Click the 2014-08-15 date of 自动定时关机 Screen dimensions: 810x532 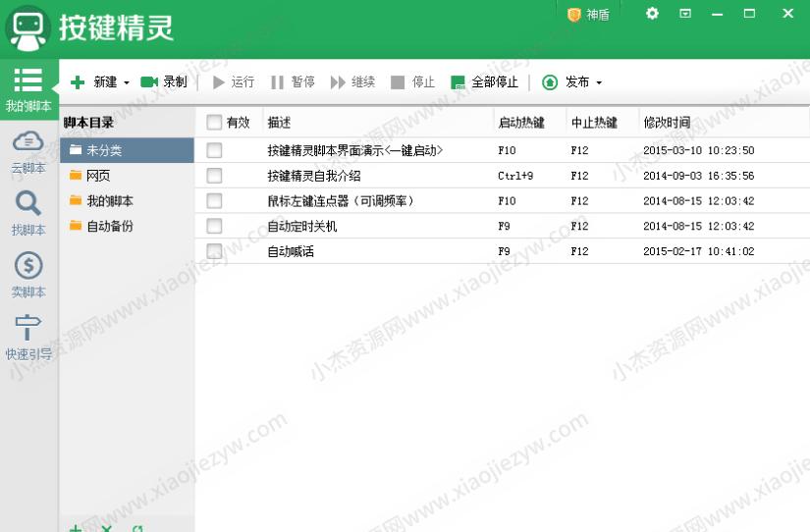coord(698,226)
